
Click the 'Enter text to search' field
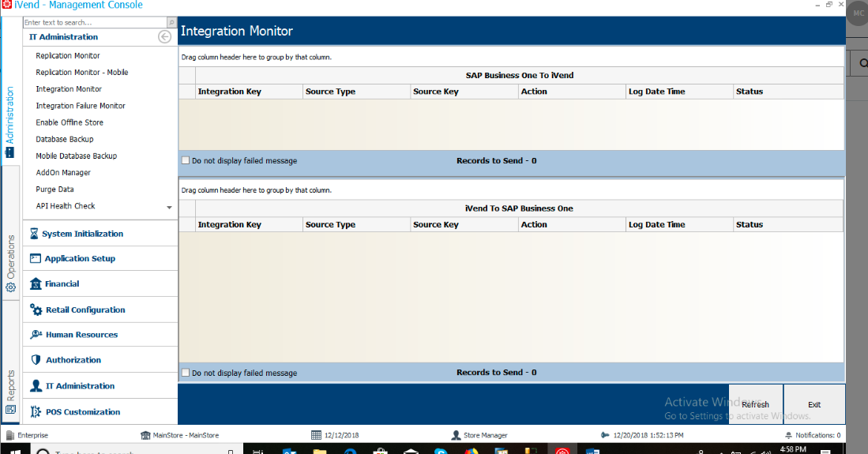click(x=95, y=22)
